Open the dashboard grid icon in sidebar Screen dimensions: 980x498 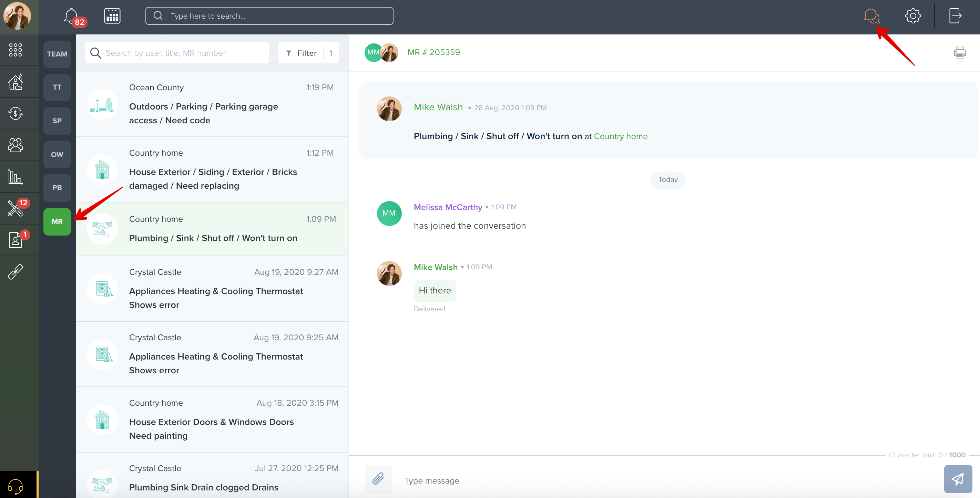(x=16, y=50)
